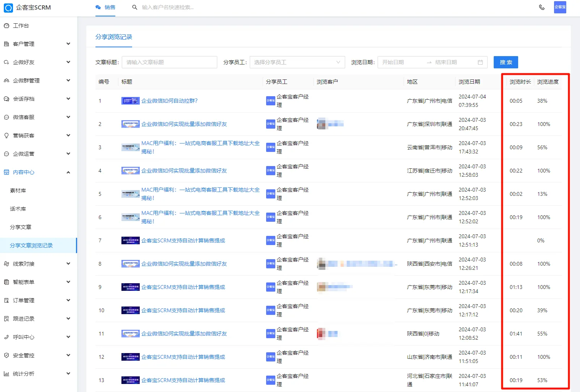Click the article thumbnail in row 1

[131, 101]
